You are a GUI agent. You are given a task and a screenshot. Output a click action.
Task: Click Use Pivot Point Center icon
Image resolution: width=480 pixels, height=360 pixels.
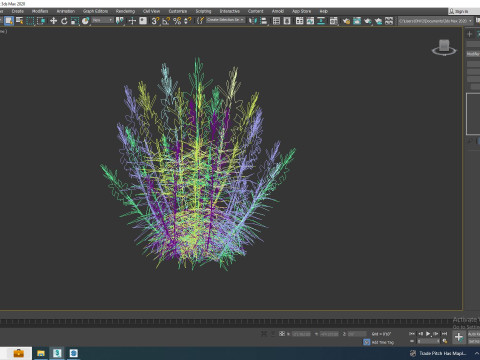[x=119, y=21]
